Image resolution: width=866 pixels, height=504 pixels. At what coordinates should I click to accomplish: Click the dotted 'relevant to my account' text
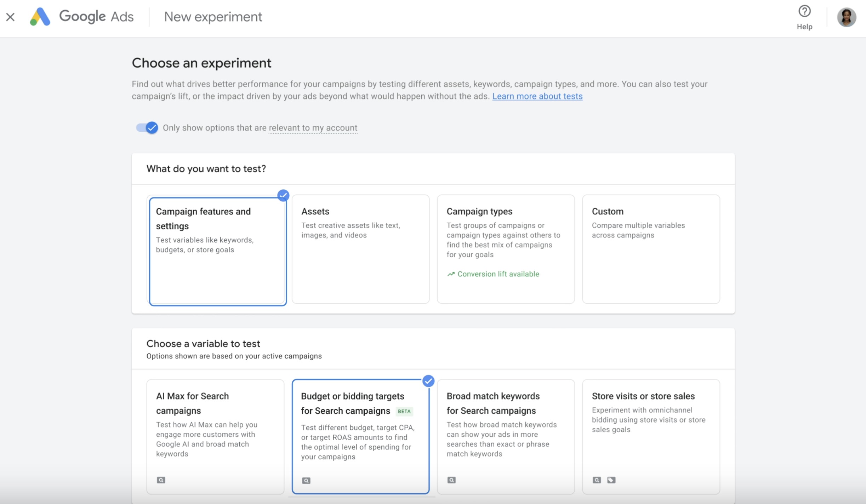[x=313, y=128]
